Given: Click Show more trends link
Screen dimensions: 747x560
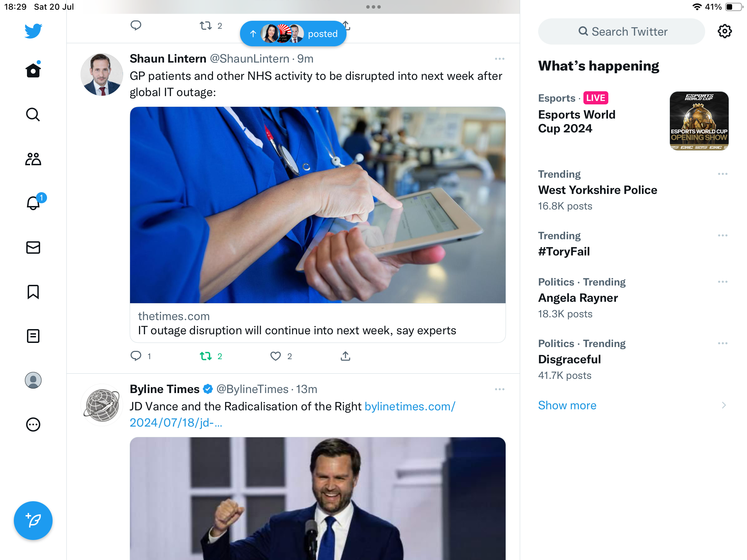Looking at the screenshot, I should click(x=567, y=405).
